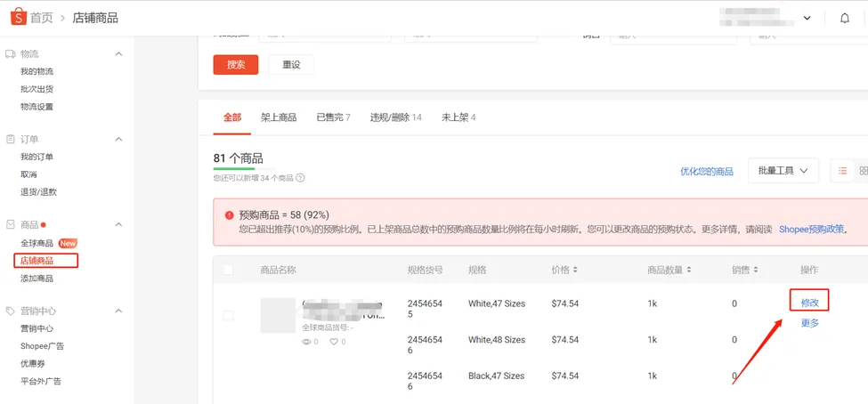Open 取消 in sidebar
Screen dimensions: 868x404
coord(28,174)
